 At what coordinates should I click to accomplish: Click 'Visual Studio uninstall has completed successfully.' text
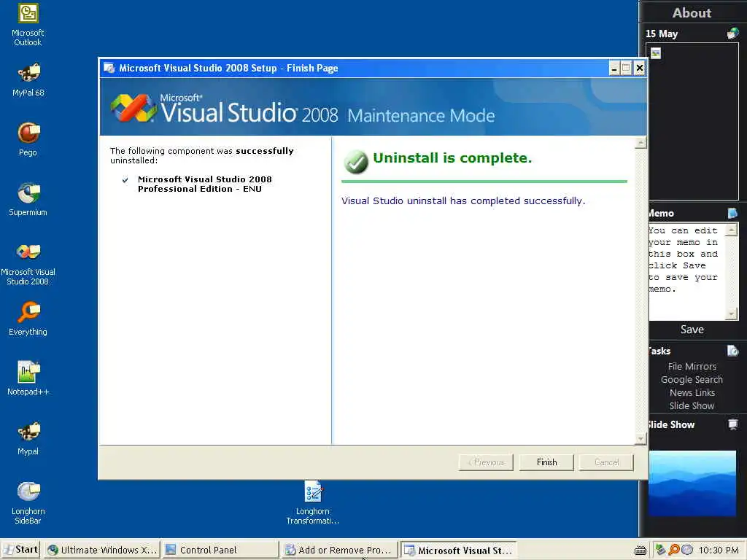463,201
